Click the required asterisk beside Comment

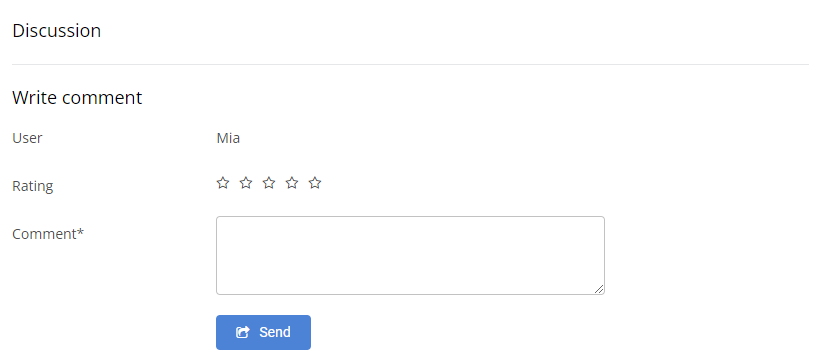(80, 233)
